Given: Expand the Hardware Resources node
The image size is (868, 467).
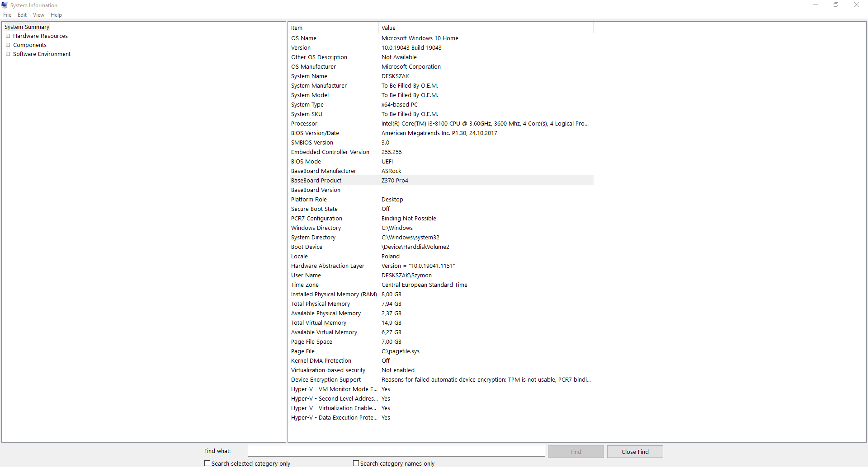Looking at the screenshot, I should tap(8, 36).
